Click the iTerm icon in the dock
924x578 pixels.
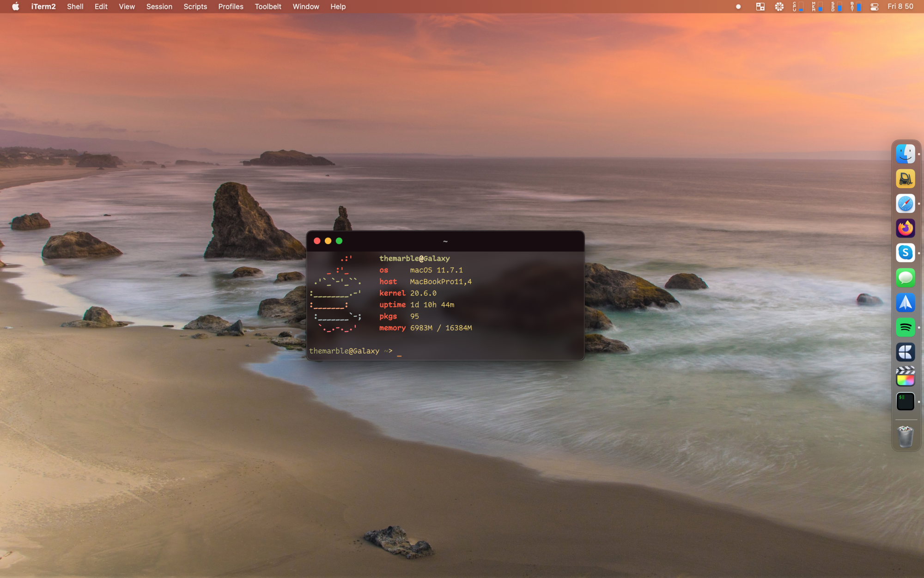click(x=905, y=402)
